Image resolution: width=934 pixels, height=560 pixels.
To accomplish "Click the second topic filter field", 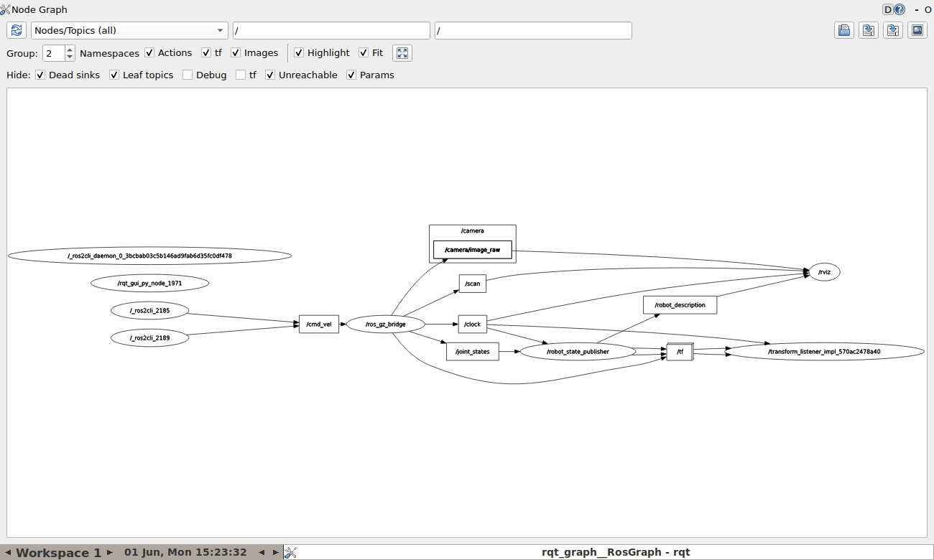I will [x=533, y=30].
